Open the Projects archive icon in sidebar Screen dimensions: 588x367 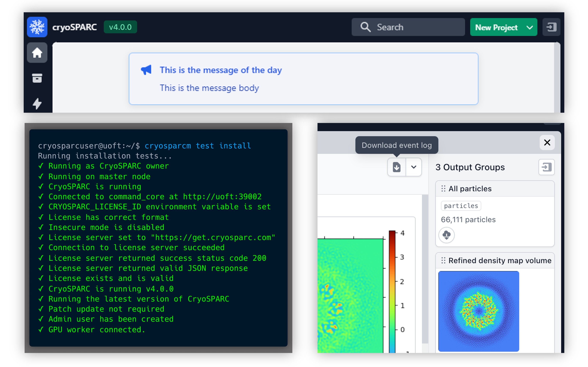click(37, 78)
